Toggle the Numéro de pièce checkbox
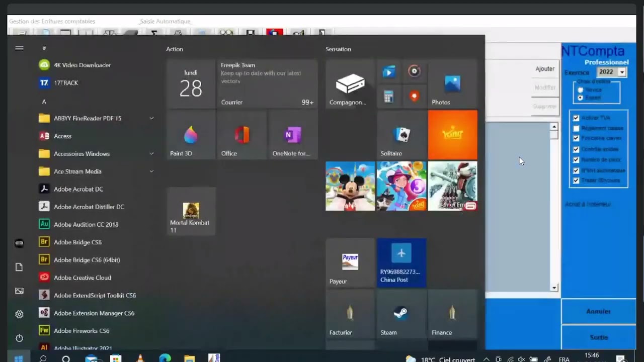Image resolution: width=644 pixels, height=362 pixels. (x=576, y=160)
